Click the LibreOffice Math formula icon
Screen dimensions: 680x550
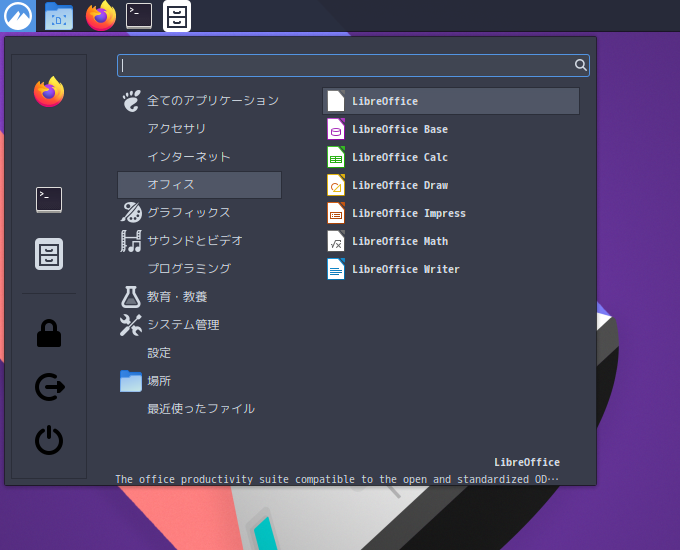[336, 241]
